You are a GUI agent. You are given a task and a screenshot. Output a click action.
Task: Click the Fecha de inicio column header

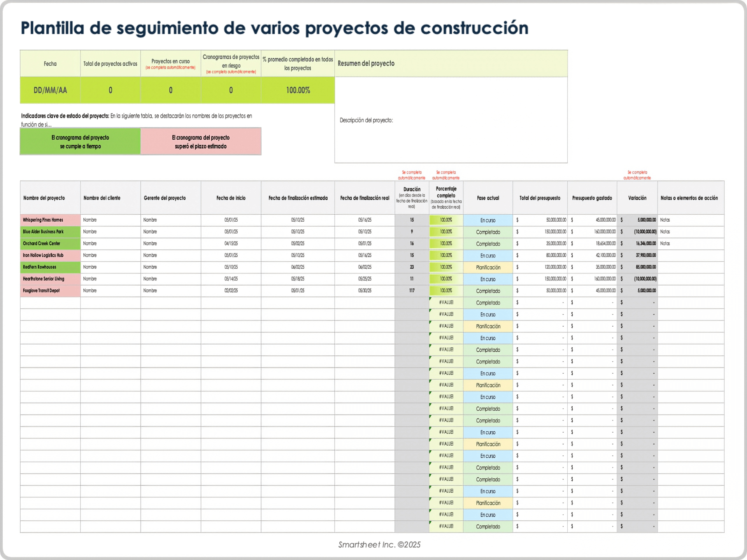click(231, 198)
